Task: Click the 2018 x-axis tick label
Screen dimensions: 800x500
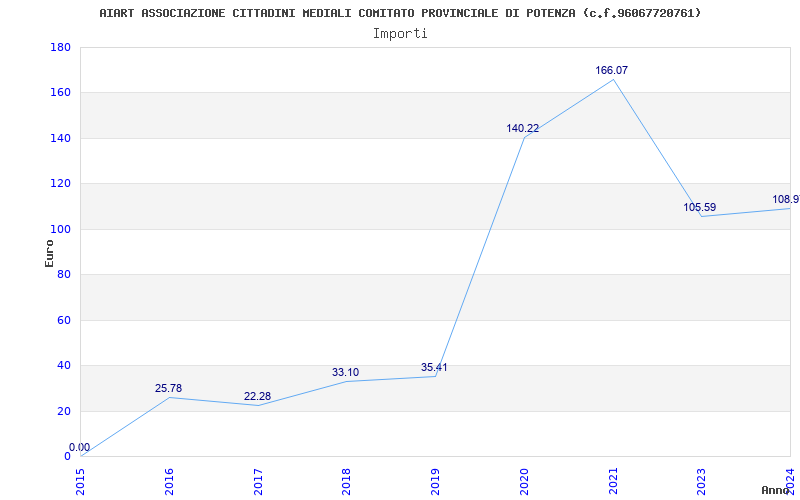Action: 346,482
